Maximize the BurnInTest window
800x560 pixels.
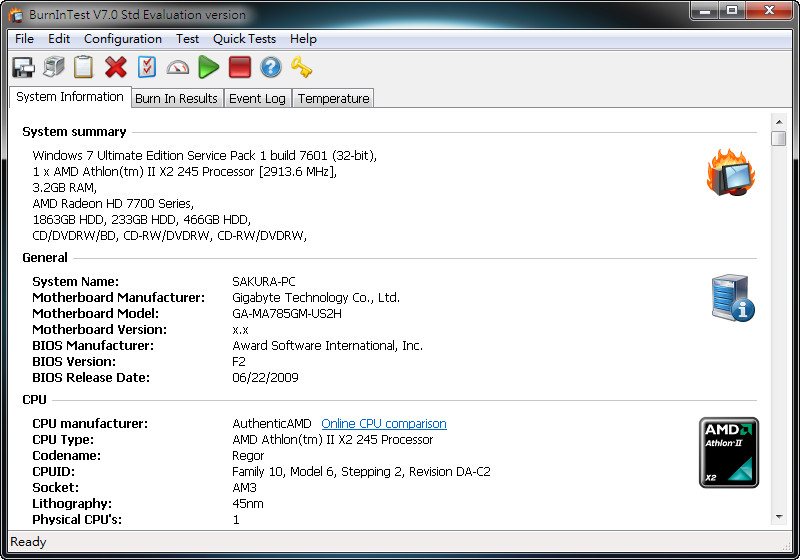(732, 11)
